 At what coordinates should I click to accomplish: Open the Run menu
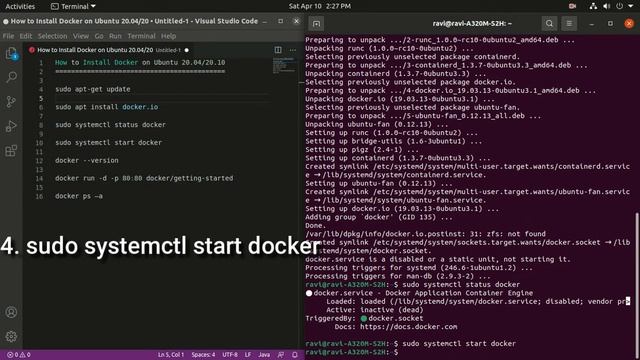[115, 36]
